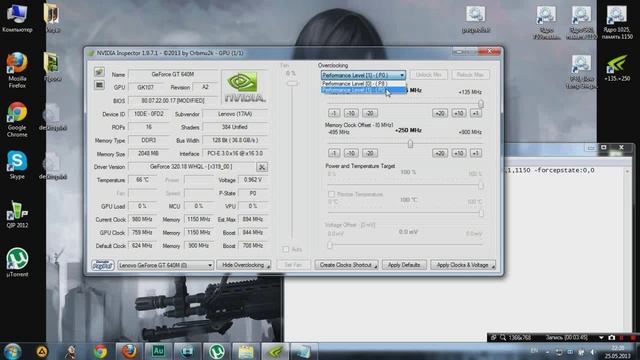Click the -forcepstate:0,0 text in background window
The image size is (640, 360).
coord(564,170)
